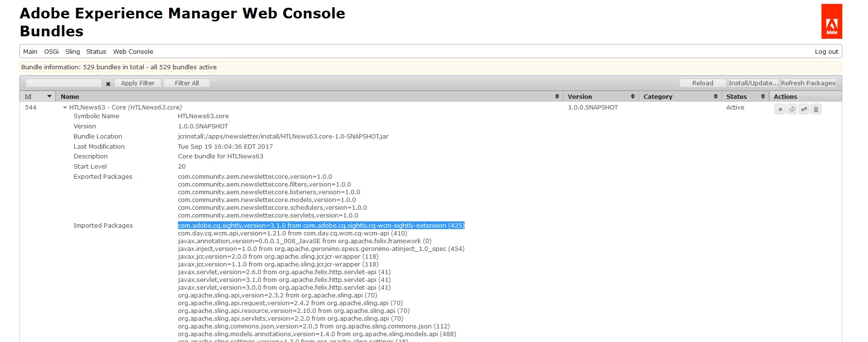Sort by Name column arrows

coord(557,96)
